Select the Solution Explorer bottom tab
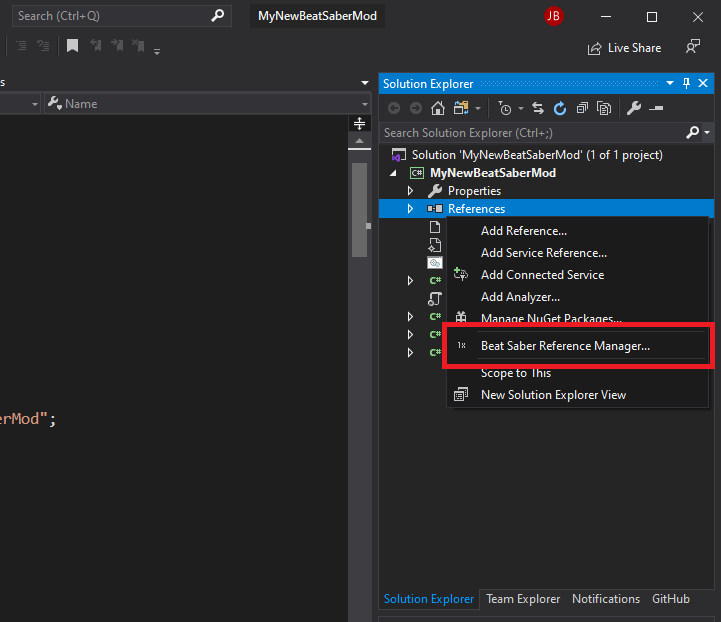This screenshot has height=622, width=721. [x=429, y=599]
